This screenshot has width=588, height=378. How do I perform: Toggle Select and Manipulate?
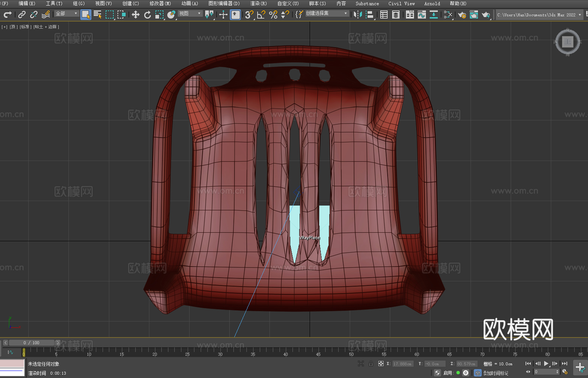click(223, 14)
